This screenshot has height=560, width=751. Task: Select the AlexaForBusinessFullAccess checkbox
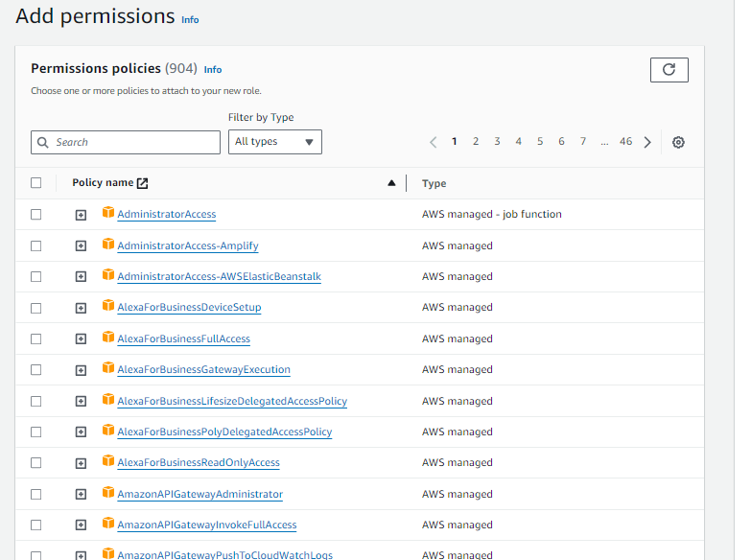tap(36, 338)
